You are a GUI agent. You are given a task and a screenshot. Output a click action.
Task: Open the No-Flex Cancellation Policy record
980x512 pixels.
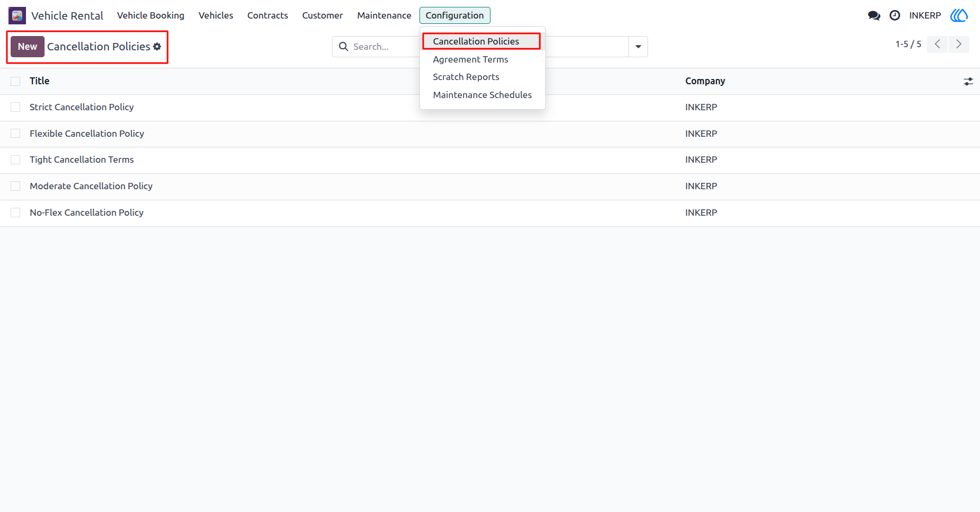(86, 213)
